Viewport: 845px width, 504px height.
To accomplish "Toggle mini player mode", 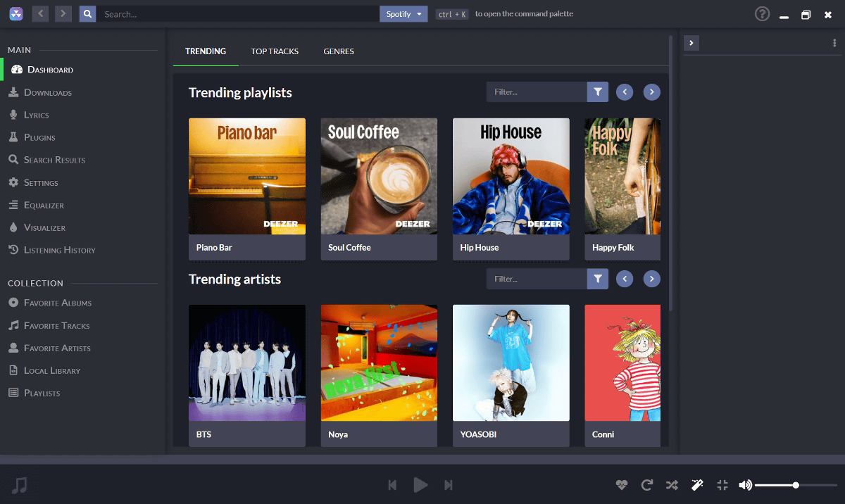I will pos(722,485).
